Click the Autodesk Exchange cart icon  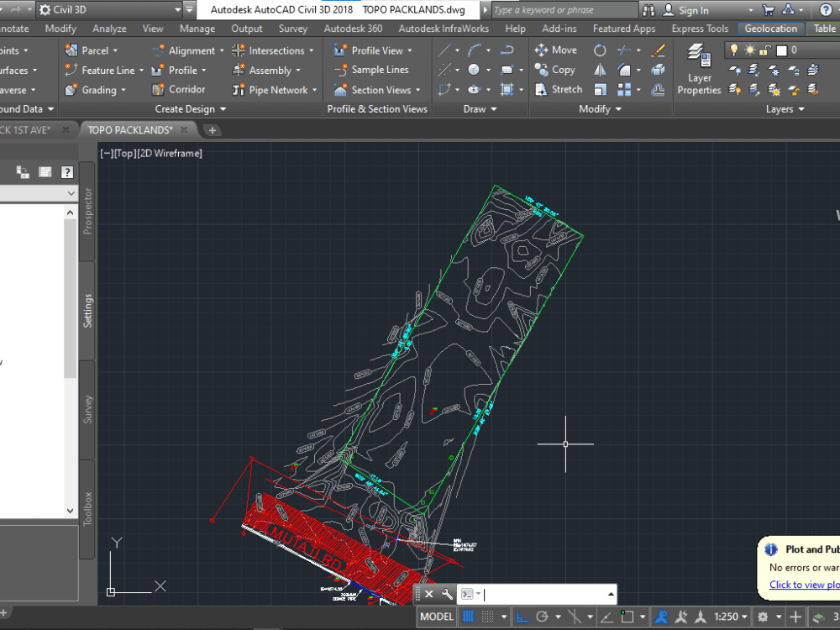point(769,9)
